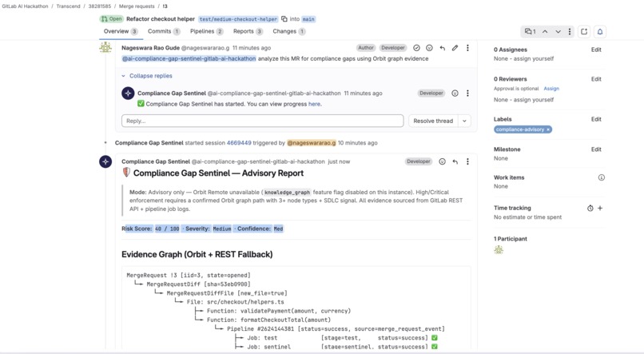
Task: Edit Assignees in sidebar
Action: tap(596, 50)
